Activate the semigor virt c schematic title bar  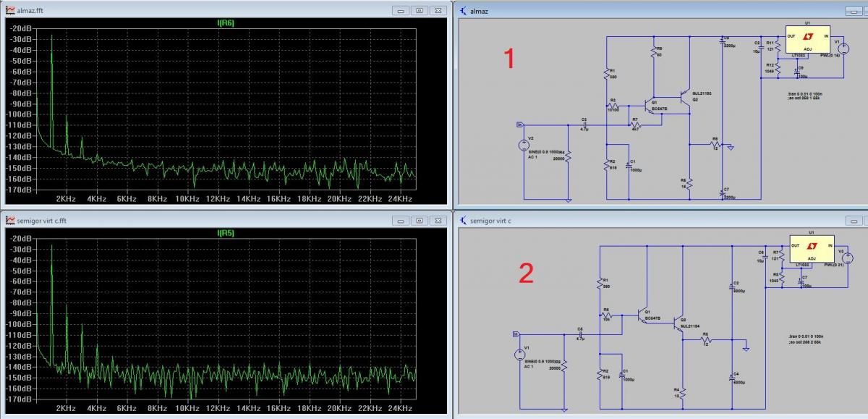tap(615, 220)
